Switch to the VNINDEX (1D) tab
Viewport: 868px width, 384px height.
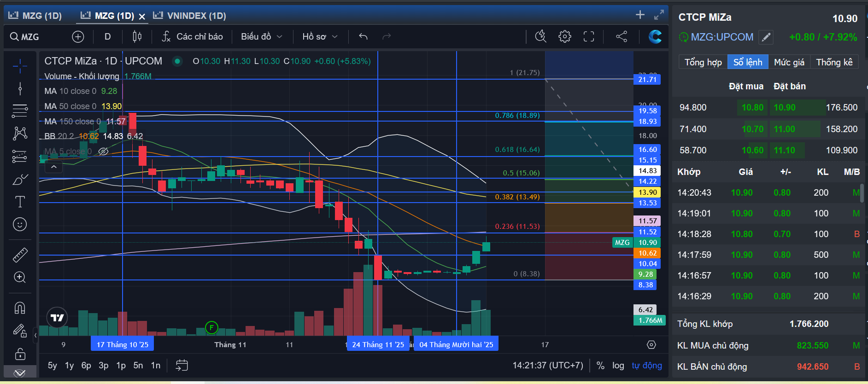(189, 16)
